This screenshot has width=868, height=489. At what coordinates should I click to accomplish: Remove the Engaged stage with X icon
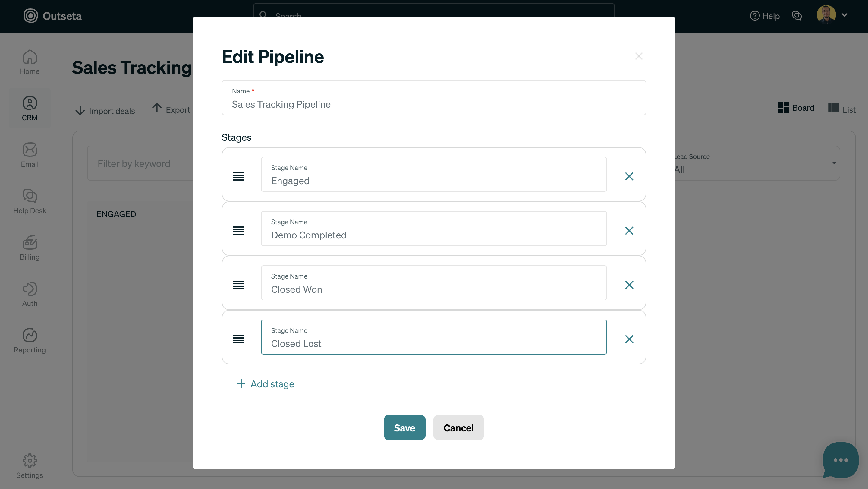coord(629,176)
